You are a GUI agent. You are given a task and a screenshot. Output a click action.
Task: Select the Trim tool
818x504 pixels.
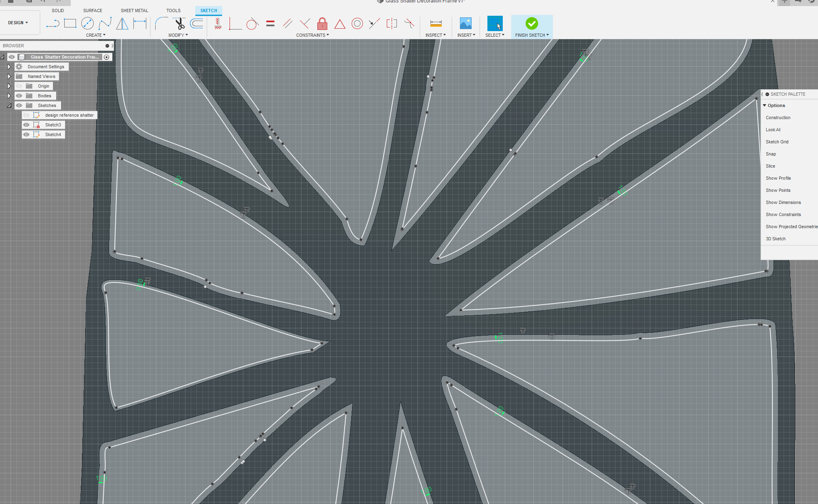[x=179, y=23]
